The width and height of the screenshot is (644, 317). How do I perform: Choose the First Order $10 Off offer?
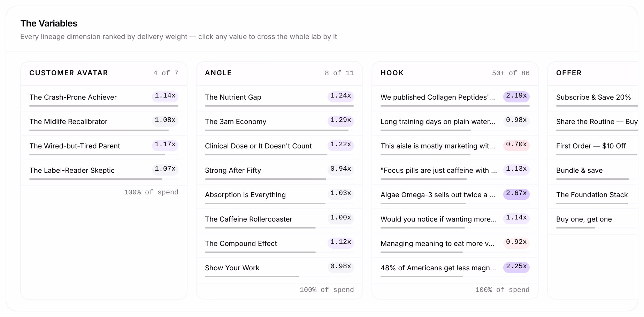593,147
